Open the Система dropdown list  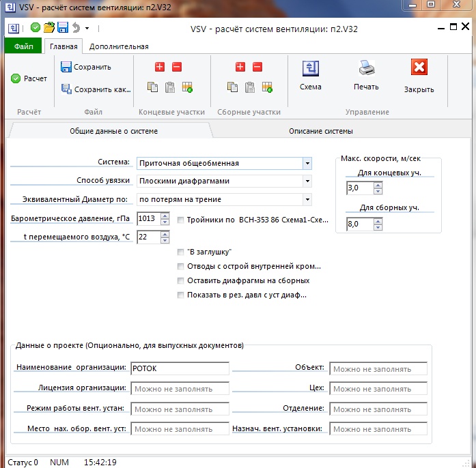pyautogui.click(x=307, y=164)
